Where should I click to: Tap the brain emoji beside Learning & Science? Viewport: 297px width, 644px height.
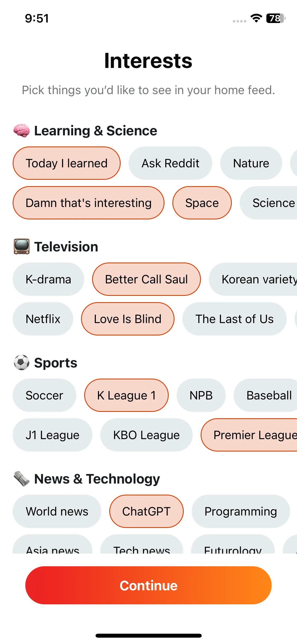[x=22, y=131]
